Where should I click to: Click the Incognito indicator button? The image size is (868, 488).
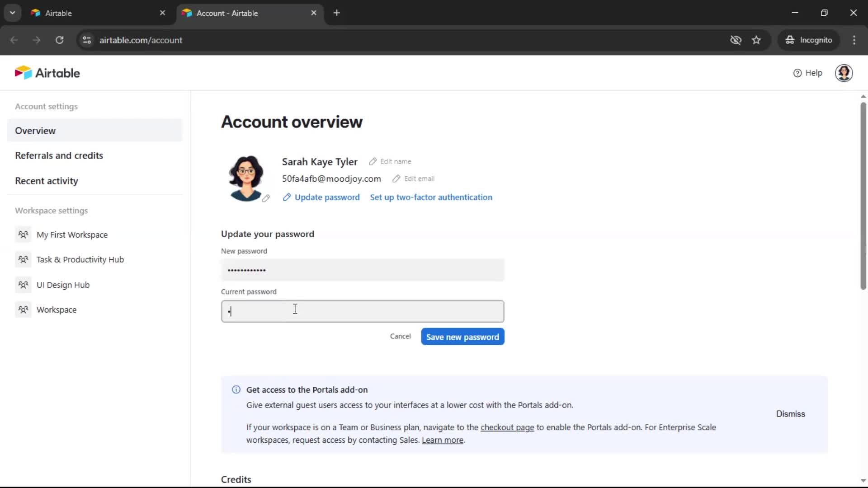[809, 40]
